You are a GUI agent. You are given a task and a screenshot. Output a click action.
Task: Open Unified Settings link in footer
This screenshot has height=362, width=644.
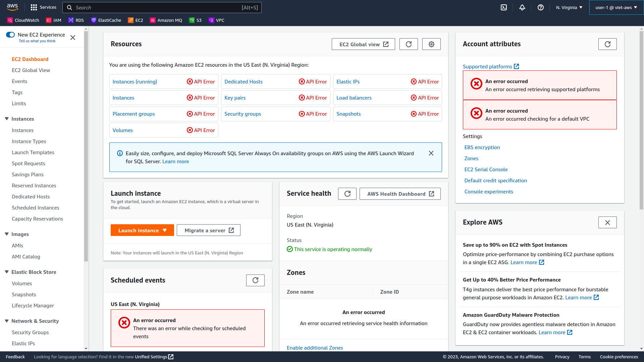click(x=154, y=357)
